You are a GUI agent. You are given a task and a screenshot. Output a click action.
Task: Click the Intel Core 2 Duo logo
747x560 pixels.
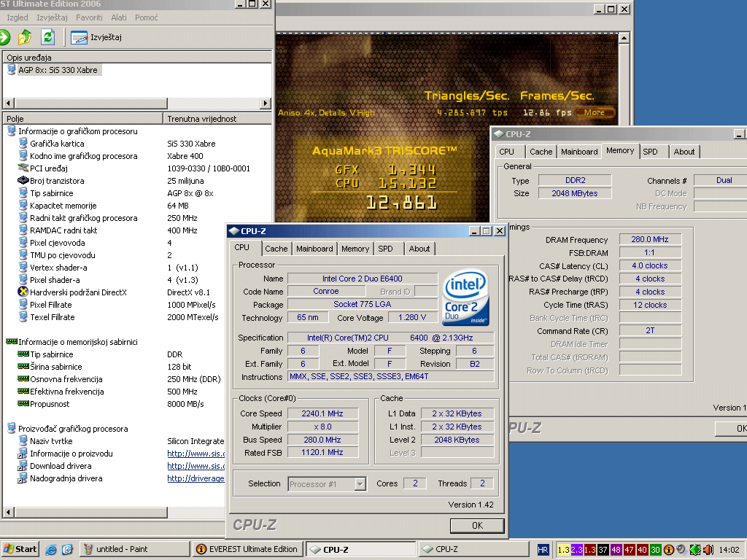pos(465,297)
